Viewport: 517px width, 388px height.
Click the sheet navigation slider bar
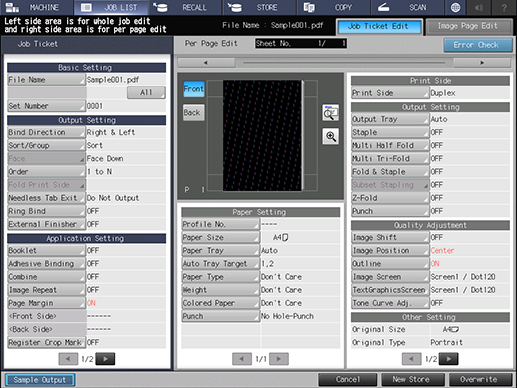(344, 63)
